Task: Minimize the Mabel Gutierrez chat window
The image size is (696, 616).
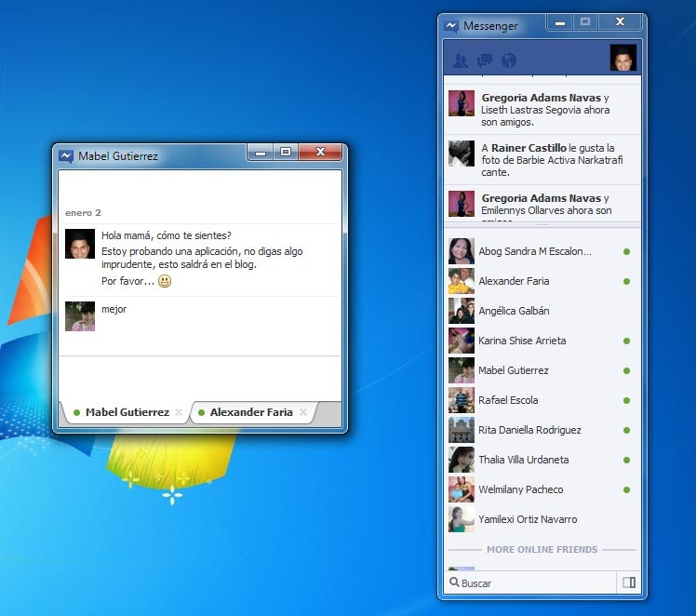Action: pos(261,153)
